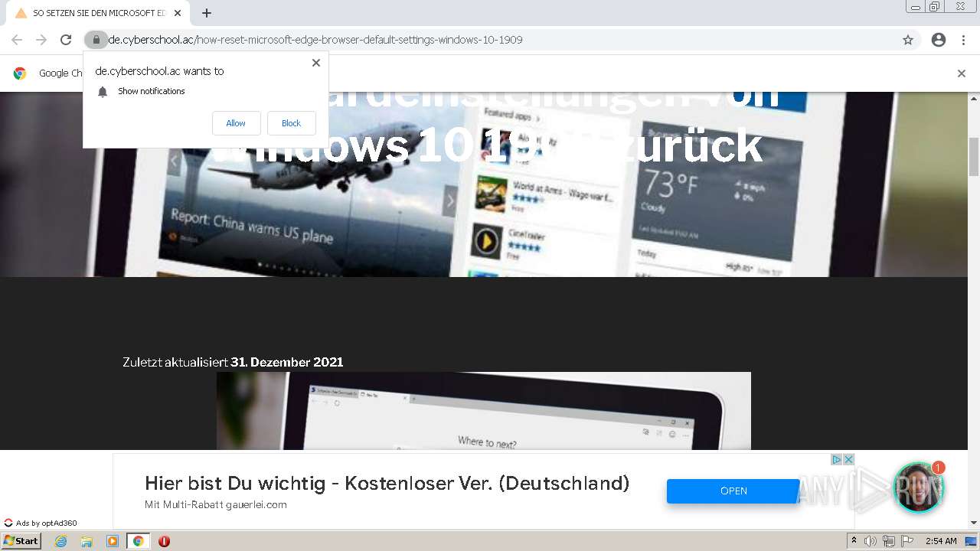Click the 2:54 AM clock
Image resolution: width=980 pixels, height=551 pixels.
coord(941,541)
